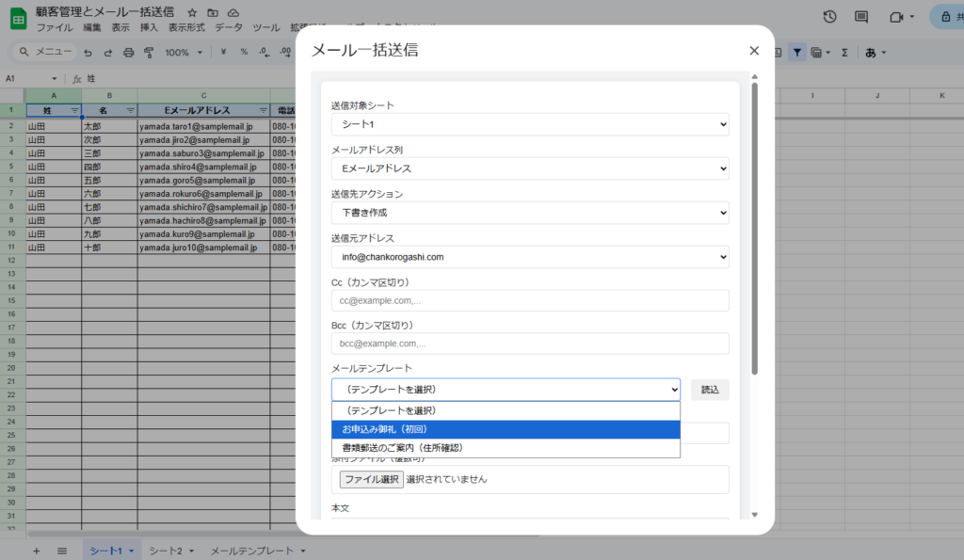Click the 読込 button
Screen dimensions: 964x560
coord(710,390)
